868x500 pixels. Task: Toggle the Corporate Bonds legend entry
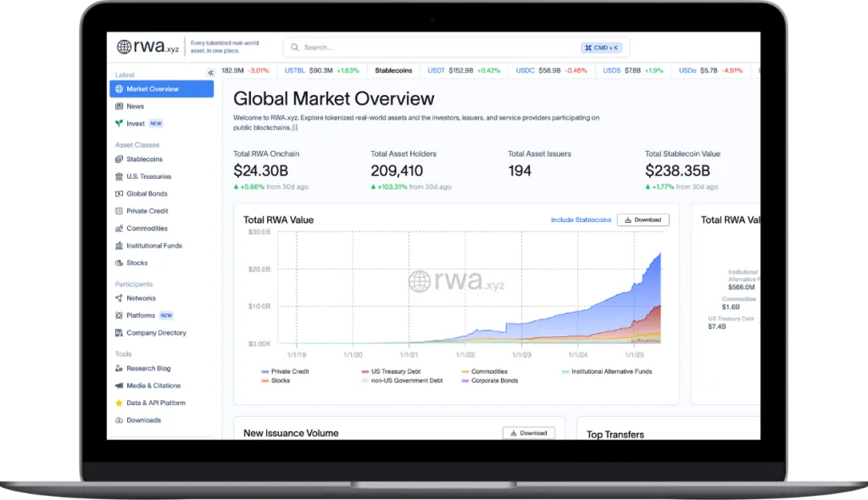click(x=489, y=381)
